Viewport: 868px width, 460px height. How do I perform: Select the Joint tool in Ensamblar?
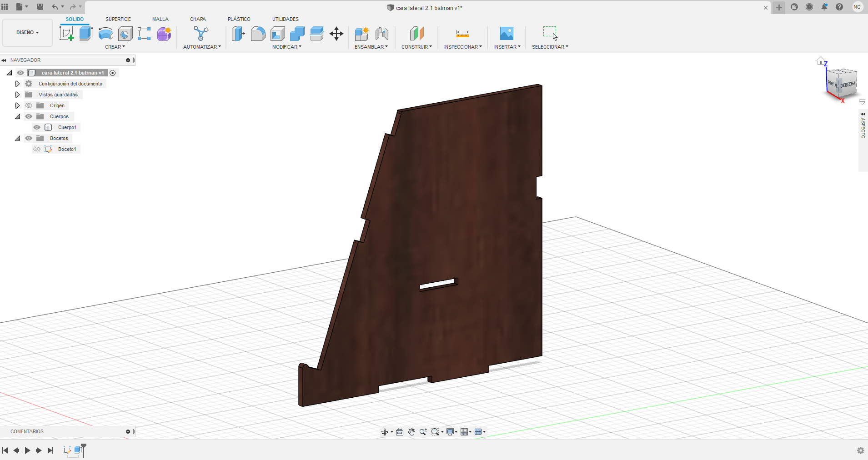pyautogui.click(x=382, y=34)
